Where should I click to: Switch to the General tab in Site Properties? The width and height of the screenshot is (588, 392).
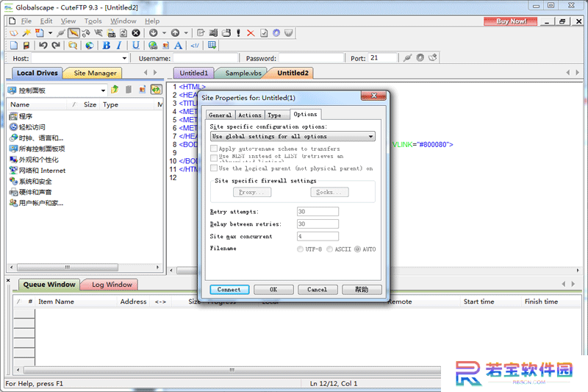click(x=220, y=115)
